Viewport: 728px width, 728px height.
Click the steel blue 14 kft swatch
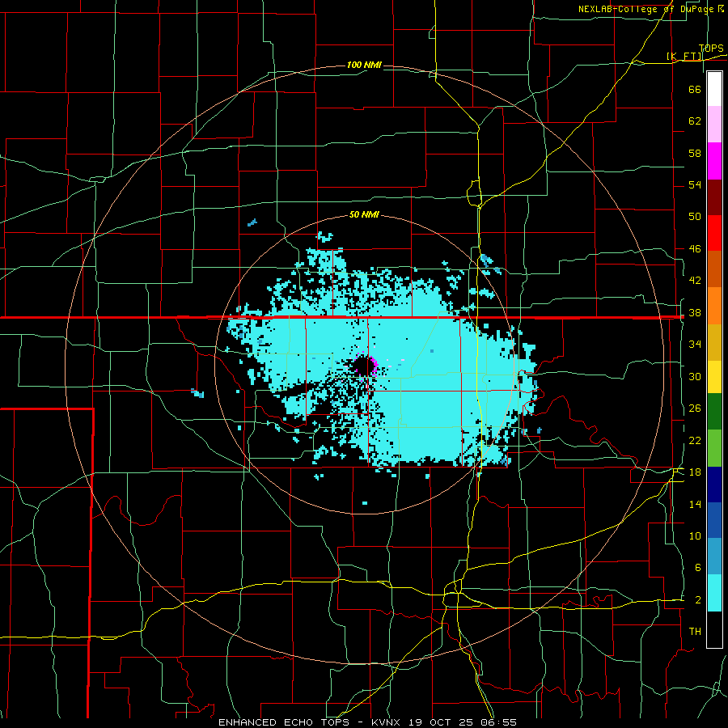[714, 556]
